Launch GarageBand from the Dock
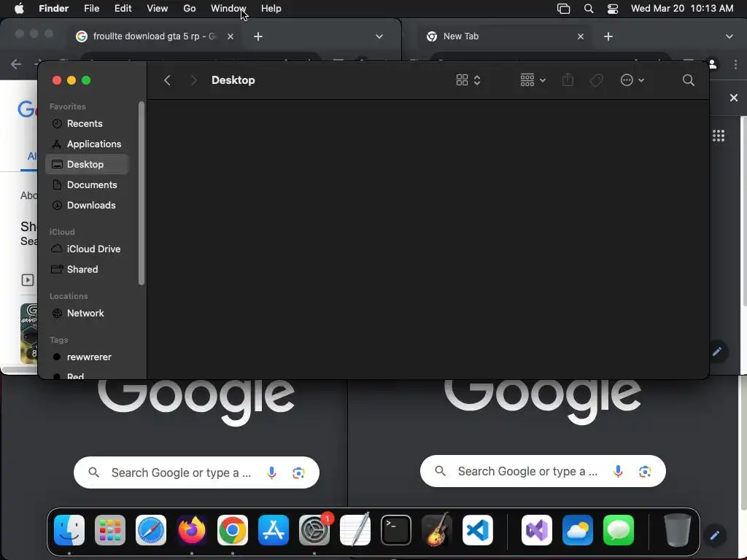Viewport: 747px width, 560px height. coord(437,530)
